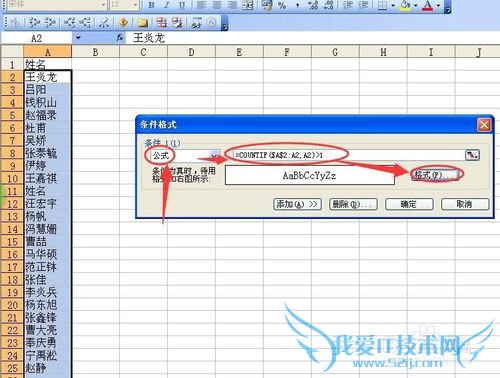Toggle Italic formatting

[x=167, y=5]
